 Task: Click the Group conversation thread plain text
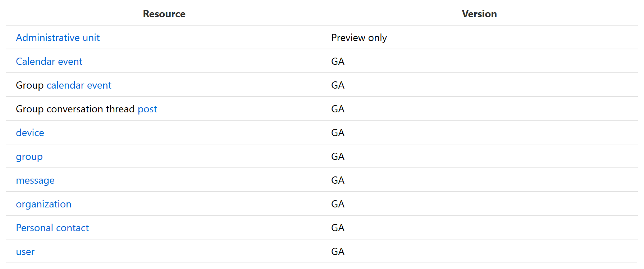75,109
